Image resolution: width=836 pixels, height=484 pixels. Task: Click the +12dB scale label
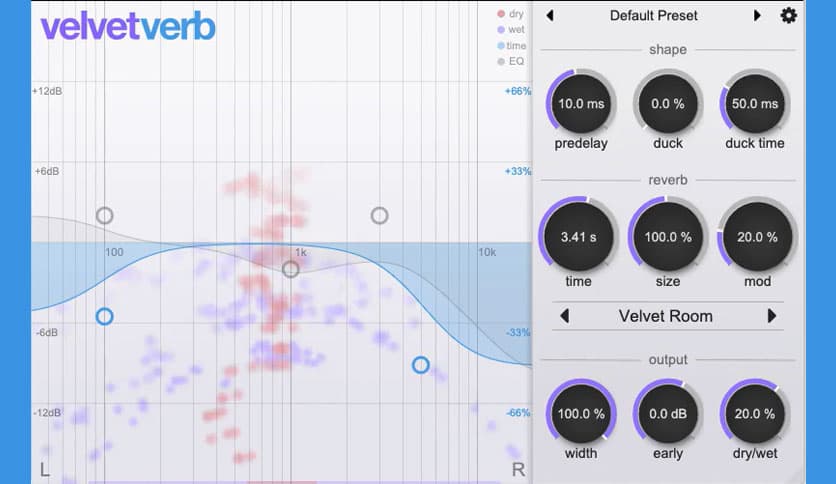(x=47, y=91)
